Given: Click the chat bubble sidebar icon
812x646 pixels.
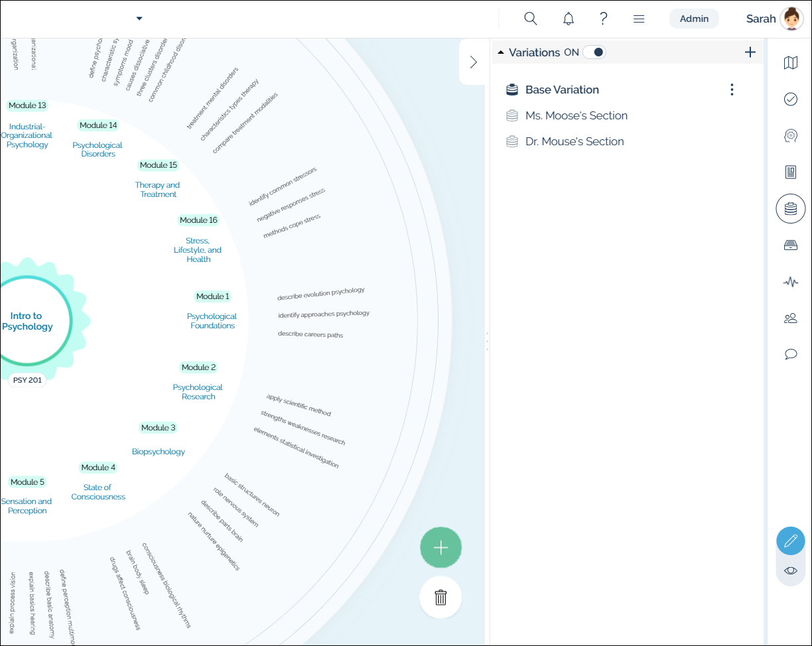Looking at the screenshot, I should 790,354.
